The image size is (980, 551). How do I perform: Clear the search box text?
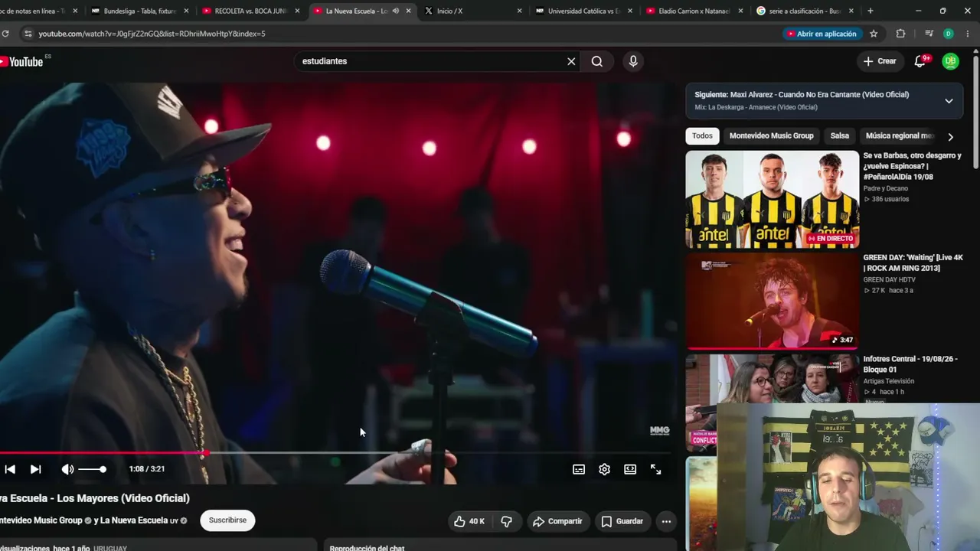pos(571,61)
